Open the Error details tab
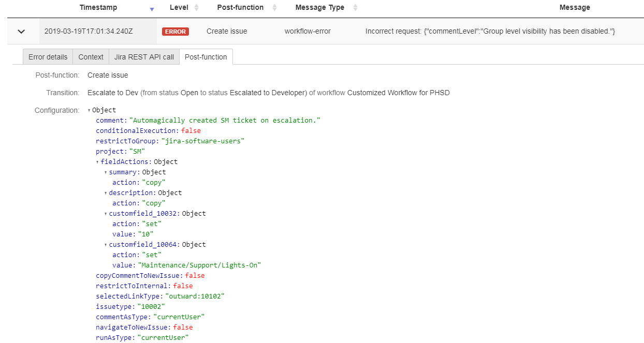This screenshot has height=343, width=644. point(48,57)
